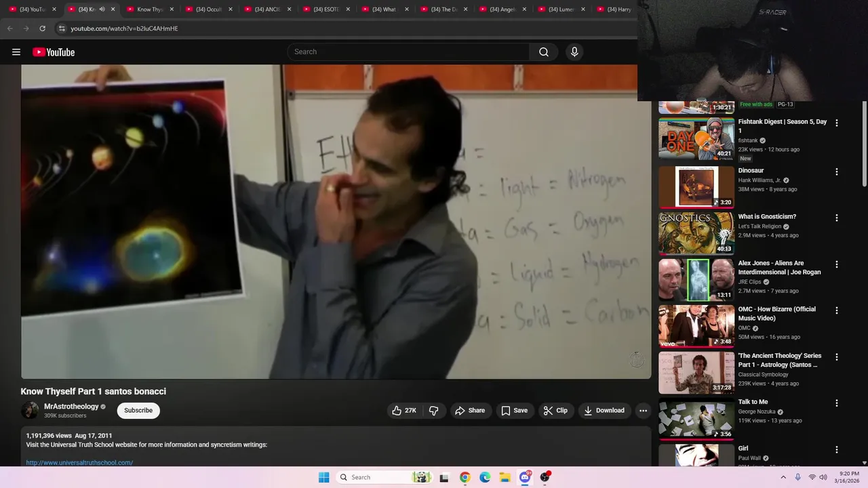This screenshot has width=868, height=488.
Task: Close the (34) Occult tab
Action: coord(231,9)
